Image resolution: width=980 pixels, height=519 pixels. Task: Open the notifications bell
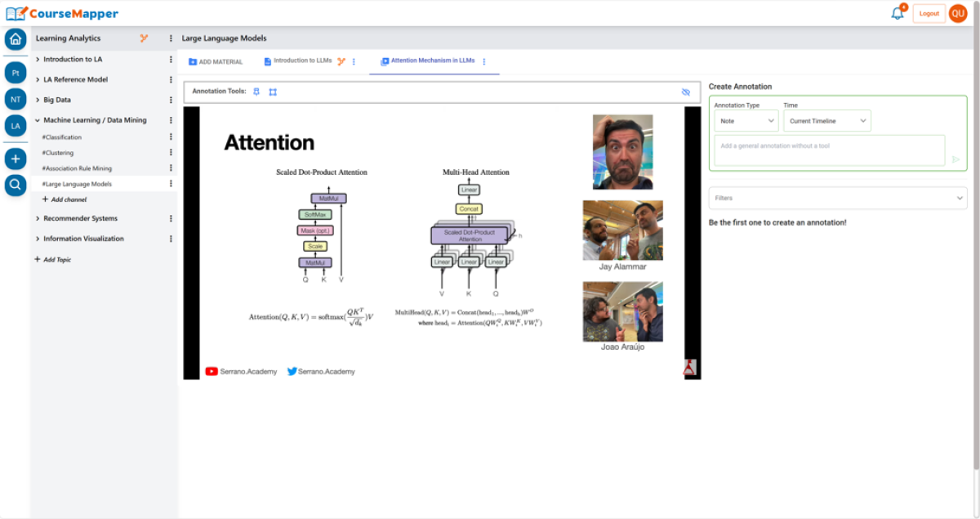click(x=898, y=13)
